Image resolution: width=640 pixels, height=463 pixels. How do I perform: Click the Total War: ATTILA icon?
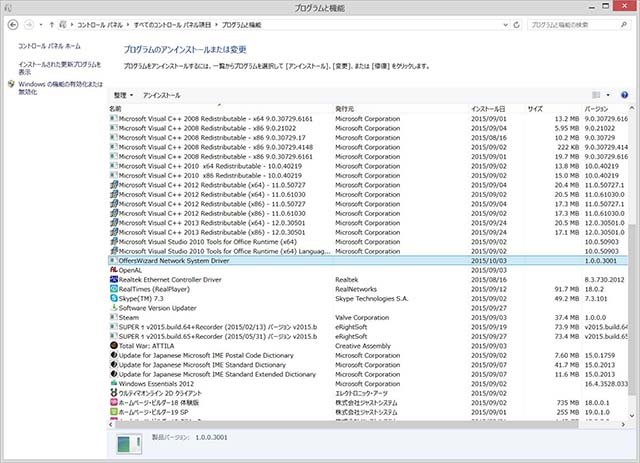tap(114, 345)
